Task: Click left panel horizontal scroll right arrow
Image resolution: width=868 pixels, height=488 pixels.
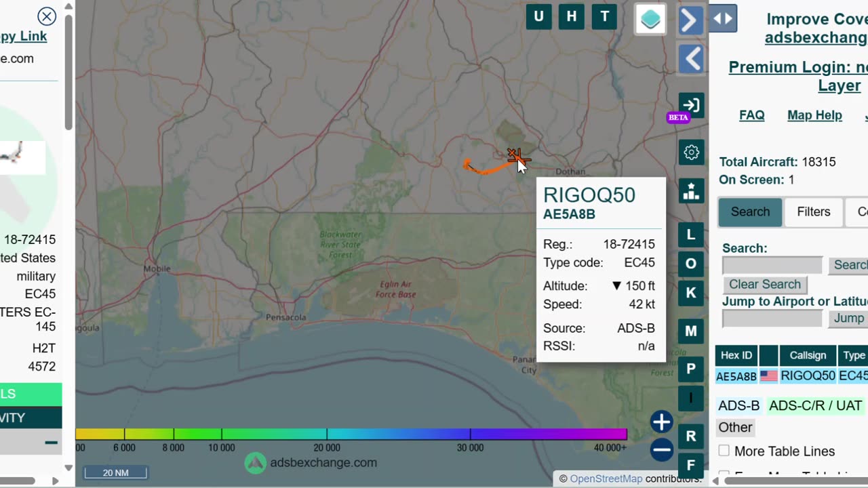Action: point(56,481)
